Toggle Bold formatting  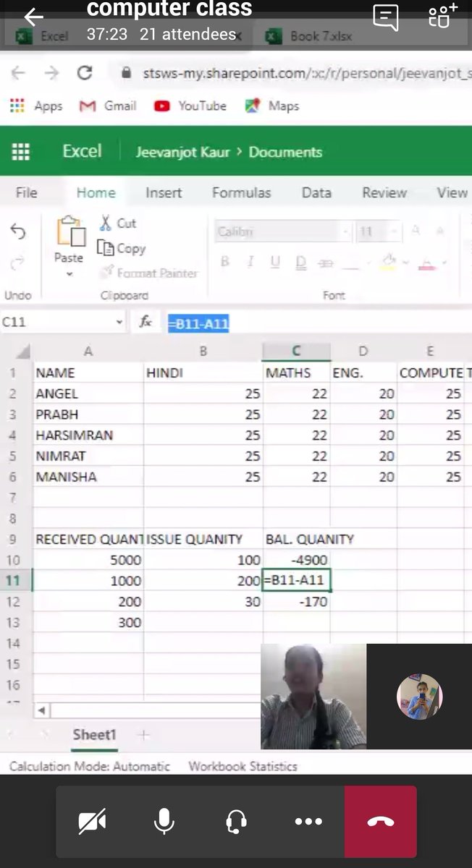pyautogui.click(x=225, y=262)
